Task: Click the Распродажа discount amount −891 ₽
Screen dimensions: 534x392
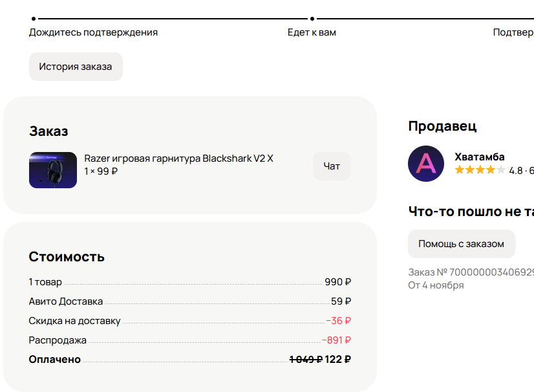Action: [x=337, y=340]
